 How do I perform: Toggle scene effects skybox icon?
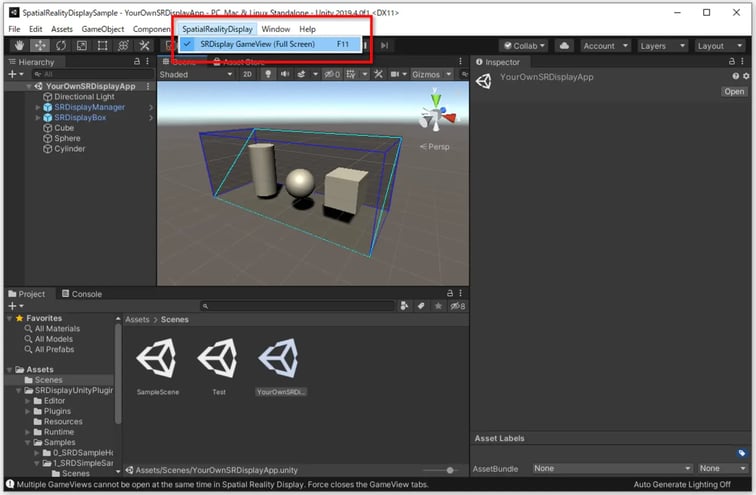tap(302, 74)
